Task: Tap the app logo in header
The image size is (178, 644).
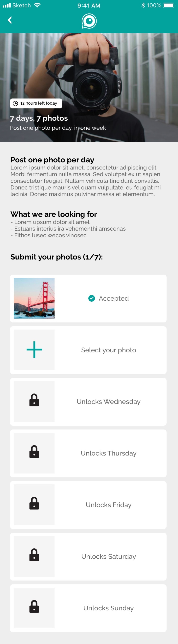Action: point(89,21)
